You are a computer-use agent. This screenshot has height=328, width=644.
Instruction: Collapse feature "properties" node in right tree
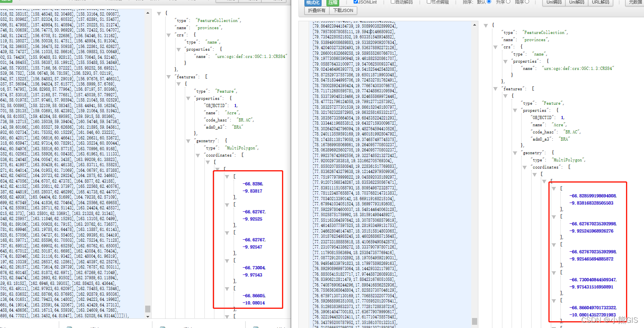pyautogui.click(x=515, y=111)
